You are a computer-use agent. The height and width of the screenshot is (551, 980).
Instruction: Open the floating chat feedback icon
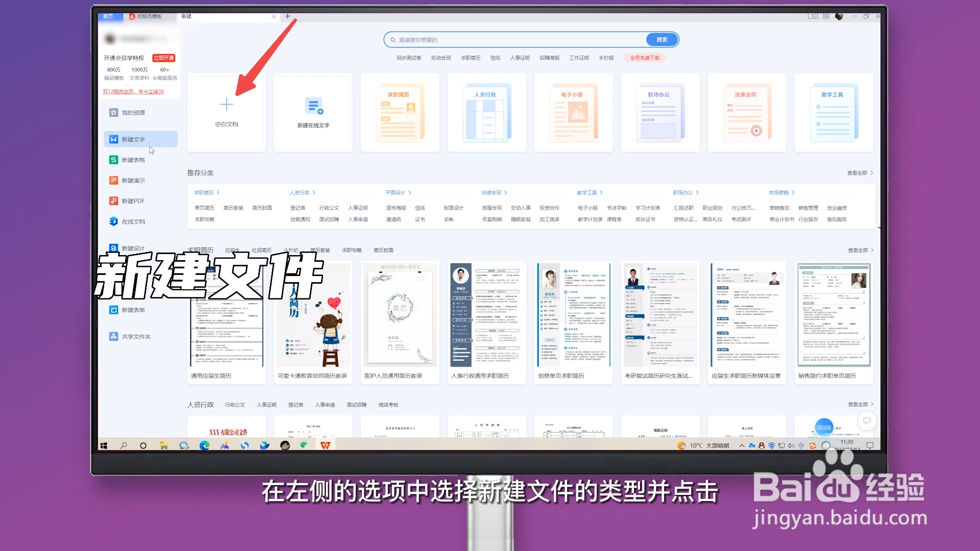(x=867, y=421)
